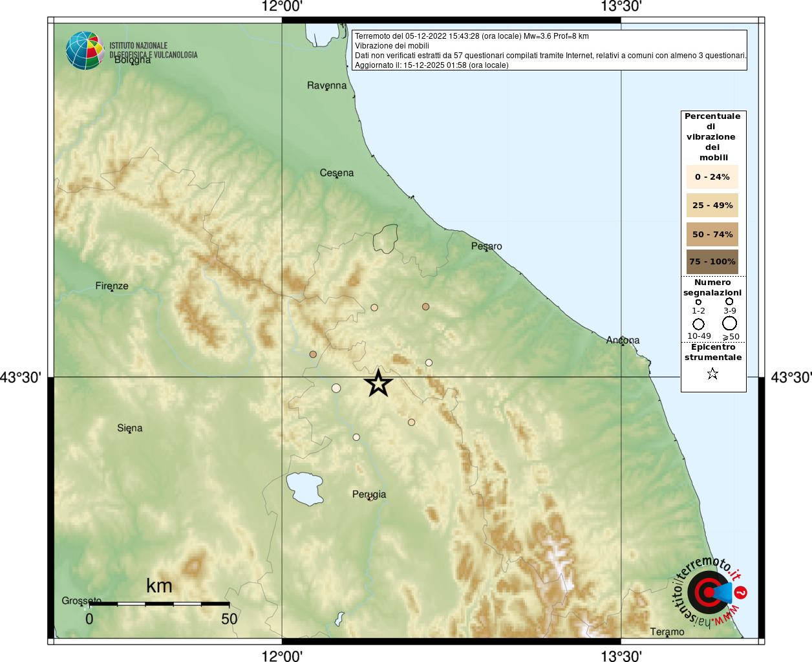Select the 10-49 reports circle in legend
This screenshot has height=662, width=812.
tap(698, 324)
